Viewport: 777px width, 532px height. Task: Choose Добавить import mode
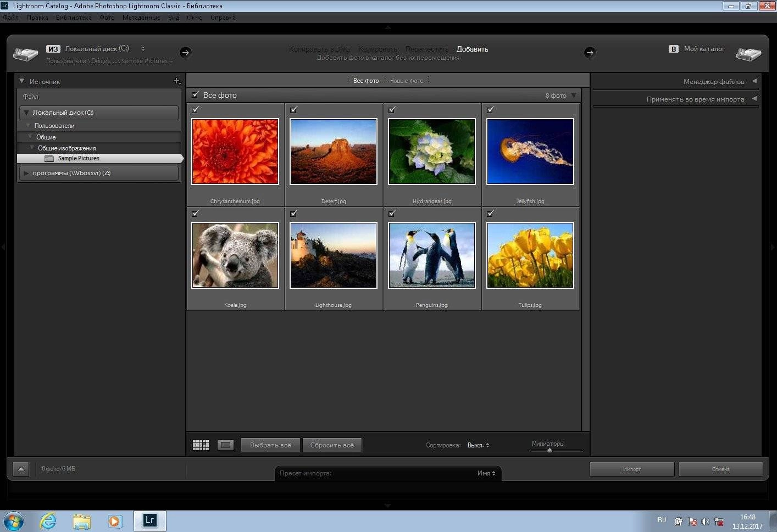(x=472, y=49)
